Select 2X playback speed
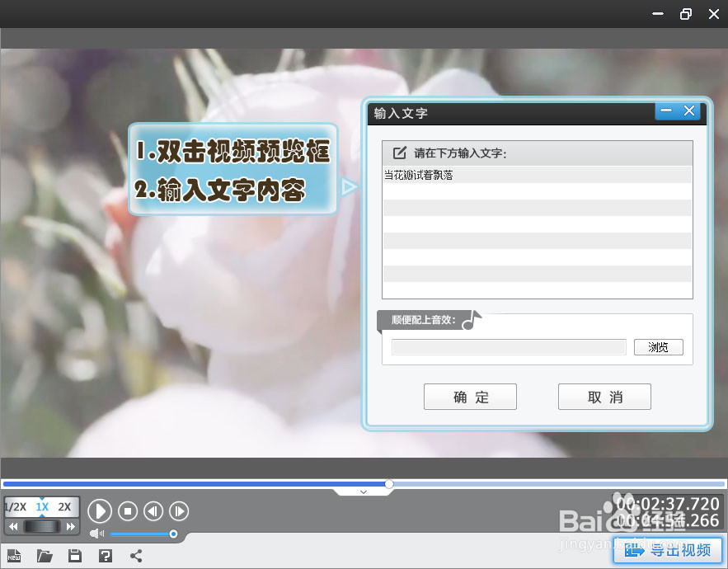Viewport: 728px width, 569px height. click(64, 507)
